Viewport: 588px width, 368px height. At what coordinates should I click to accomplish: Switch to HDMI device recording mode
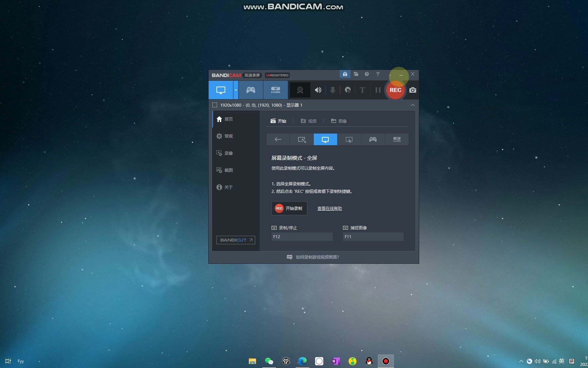(x=276, y=90)
